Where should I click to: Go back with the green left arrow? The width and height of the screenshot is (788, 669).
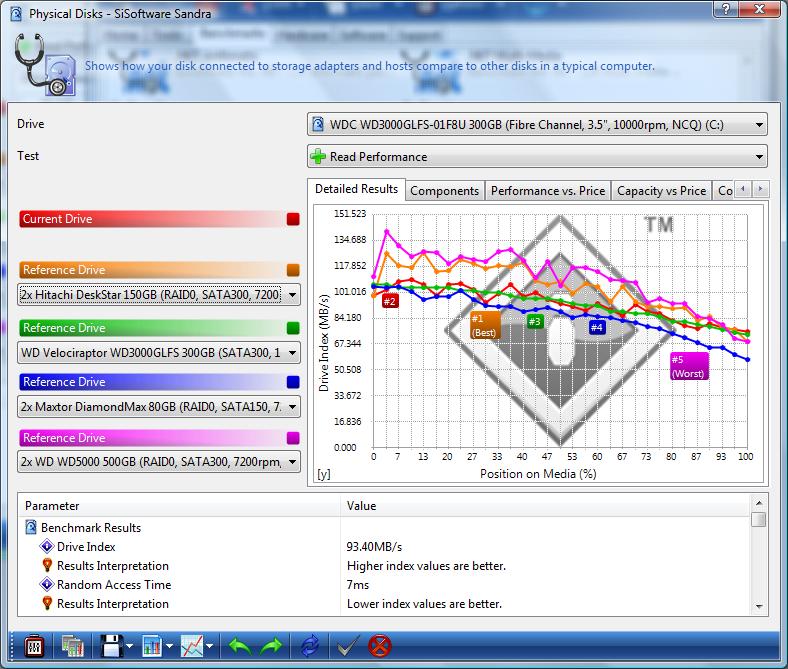[240, 646]
